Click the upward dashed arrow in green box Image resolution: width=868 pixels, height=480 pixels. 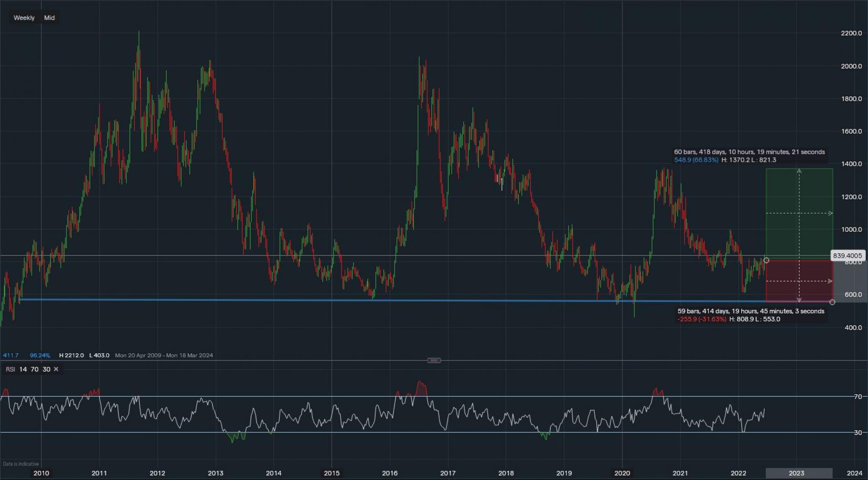(x=799, y=171)
